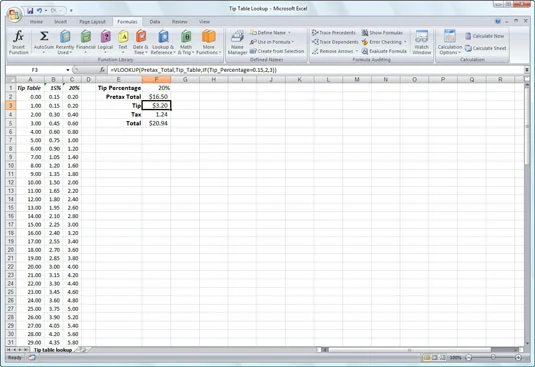Select the Tip Percentage 20% cell

[x=156, y=88]
